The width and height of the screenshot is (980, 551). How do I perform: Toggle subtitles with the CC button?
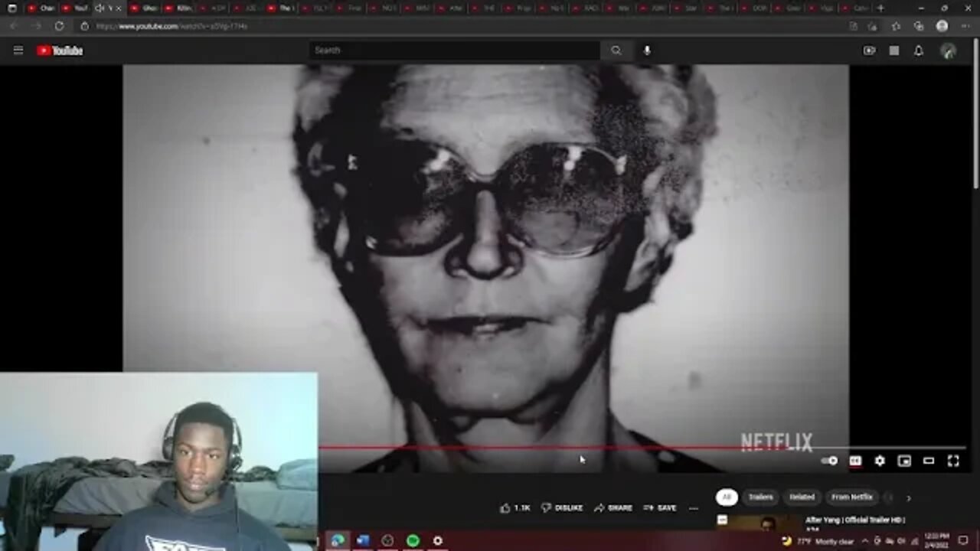[855, 461]
